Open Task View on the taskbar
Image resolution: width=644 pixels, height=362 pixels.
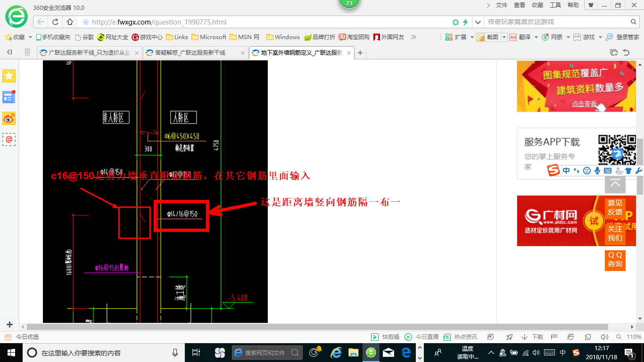coord(196,353)
